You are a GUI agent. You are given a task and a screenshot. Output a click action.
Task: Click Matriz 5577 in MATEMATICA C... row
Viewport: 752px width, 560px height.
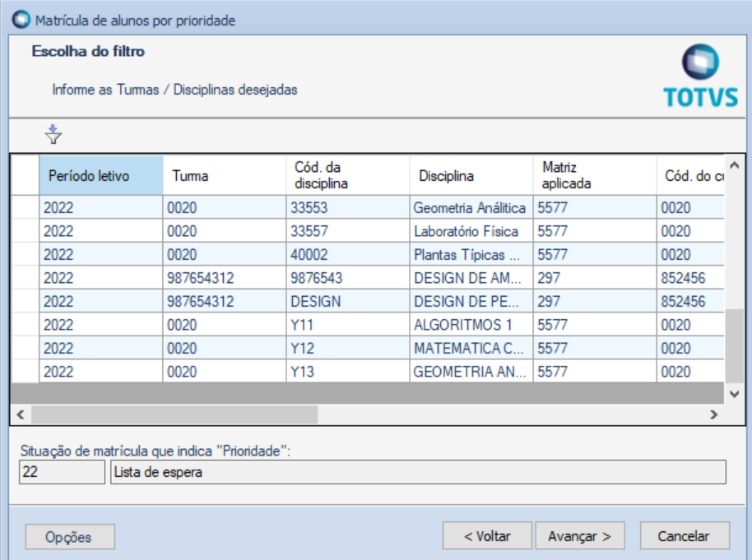(595, 349)
